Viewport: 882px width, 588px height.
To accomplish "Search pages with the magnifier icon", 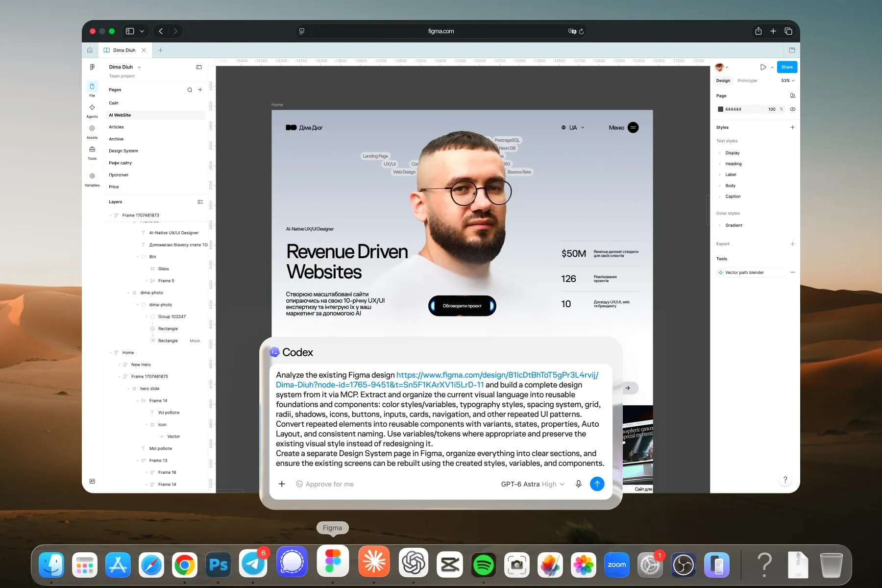I will tap(190, 90).
